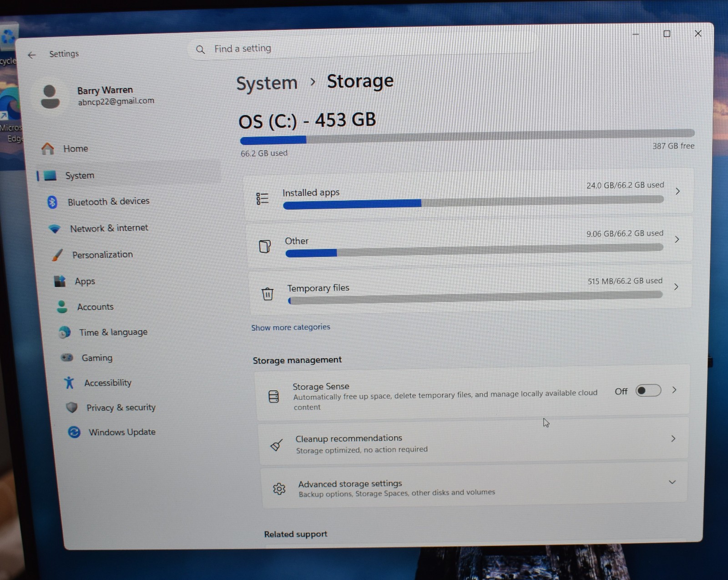Click the Advanced storage settings gear icon
This screenshot has width=728, height=580.
(279, 489)
